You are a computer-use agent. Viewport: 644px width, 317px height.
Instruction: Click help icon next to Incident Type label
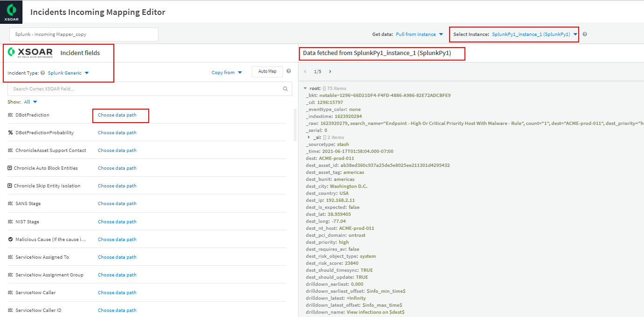pyautogui.click(x=43, y=73)
